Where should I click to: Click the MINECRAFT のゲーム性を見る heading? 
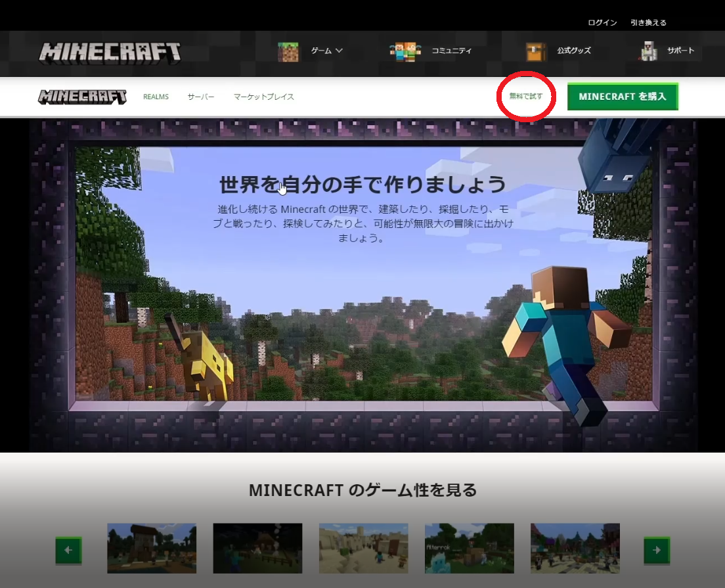(362, 490)
